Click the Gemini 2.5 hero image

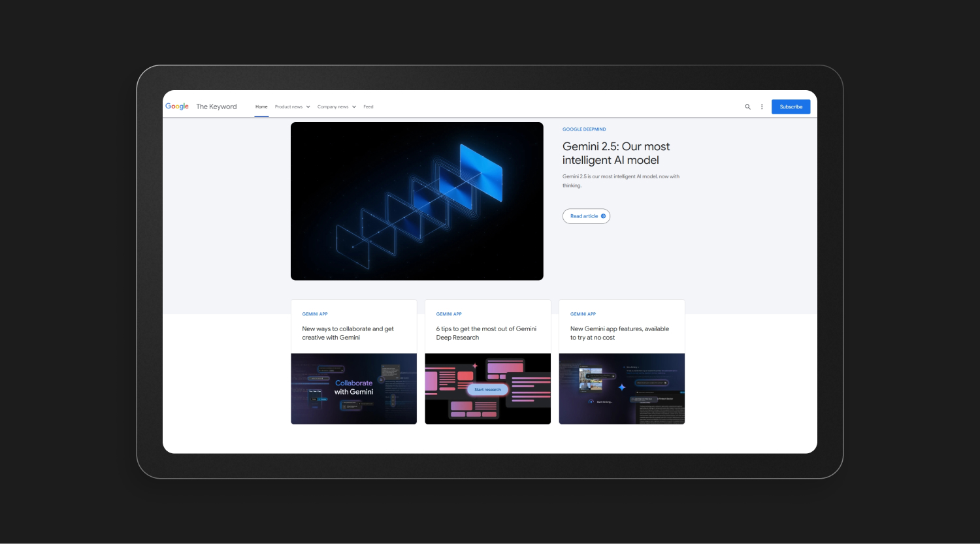click(417, 201)
